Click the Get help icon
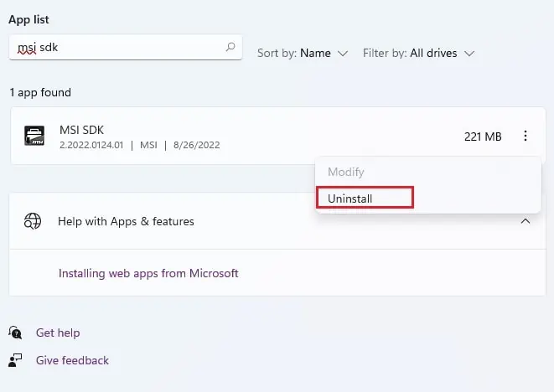The height and width of the screenshot is (392, 554). click(16, 333)
